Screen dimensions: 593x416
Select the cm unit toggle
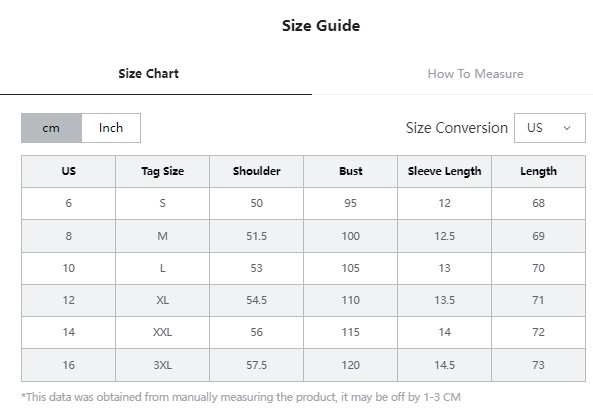click(51, 128)
